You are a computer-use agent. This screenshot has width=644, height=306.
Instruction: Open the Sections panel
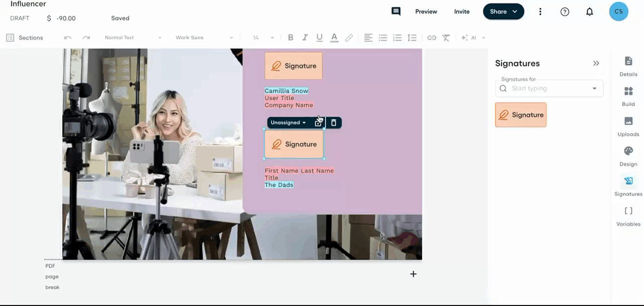click(25, 38)
